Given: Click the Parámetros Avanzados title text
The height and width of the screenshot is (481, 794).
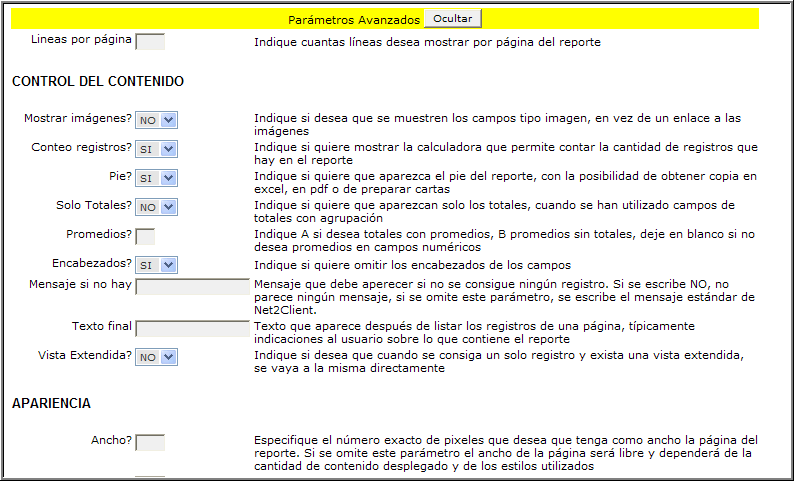Looking at the screenshot, I should (353, 19).
